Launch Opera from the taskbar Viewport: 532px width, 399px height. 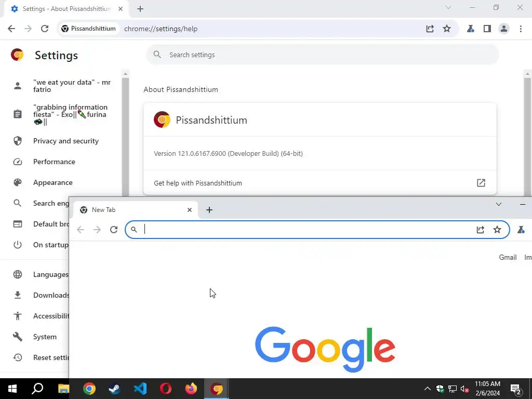(166, 389)
